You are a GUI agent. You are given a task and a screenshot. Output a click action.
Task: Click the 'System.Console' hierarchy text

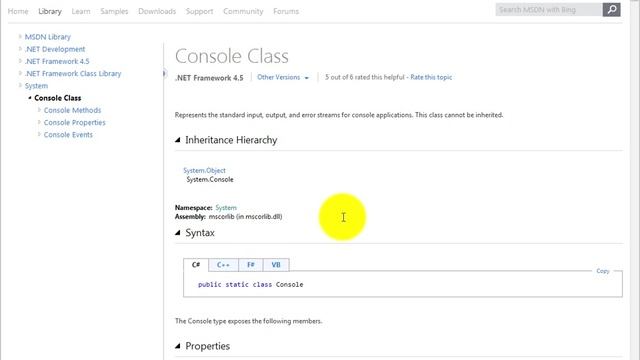coord(210,179)
